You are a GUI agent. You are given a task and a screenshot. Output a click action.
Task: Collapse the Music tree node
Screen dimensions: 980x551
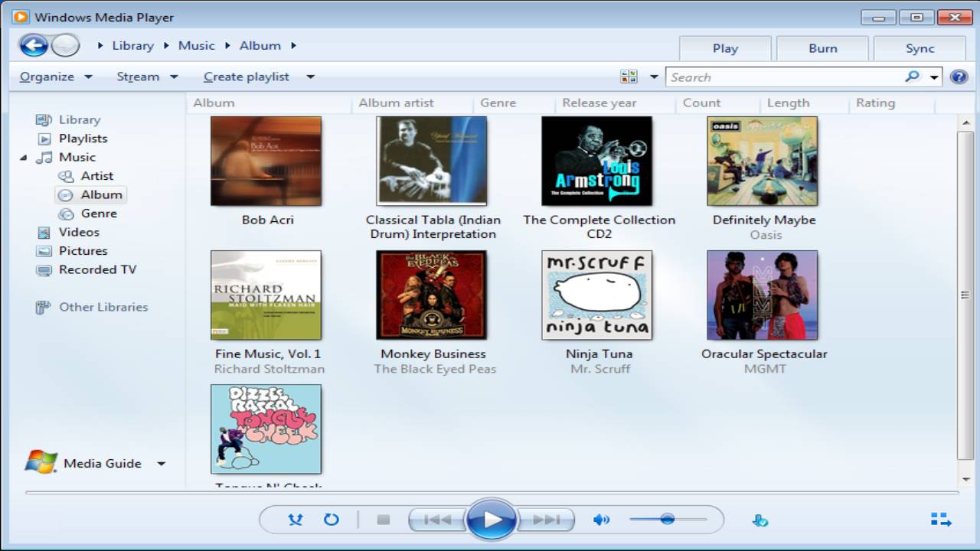click(x=23, y=158)
